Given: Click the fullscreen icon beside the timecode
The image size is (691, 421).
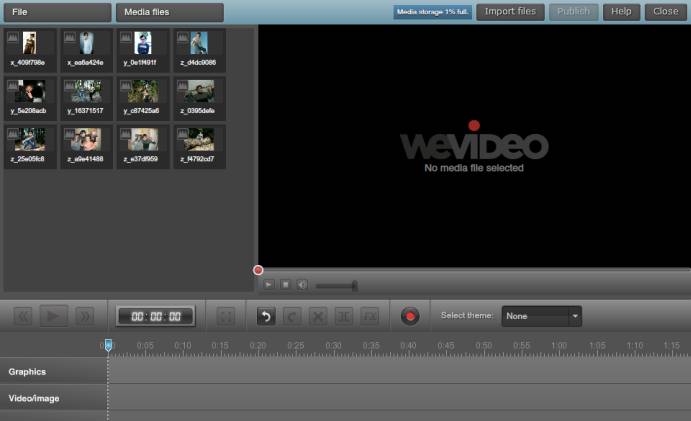Looking at the screenshot, I should [226, 316].
